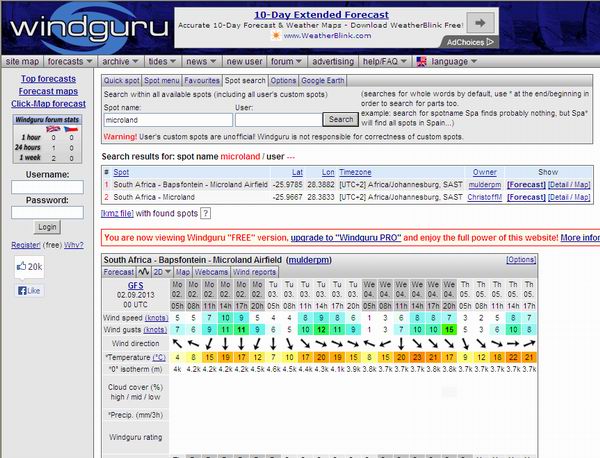Open Detail / Map for Microland Airfield row
This screenshot has width=600, height=458.
click(569, 185)
